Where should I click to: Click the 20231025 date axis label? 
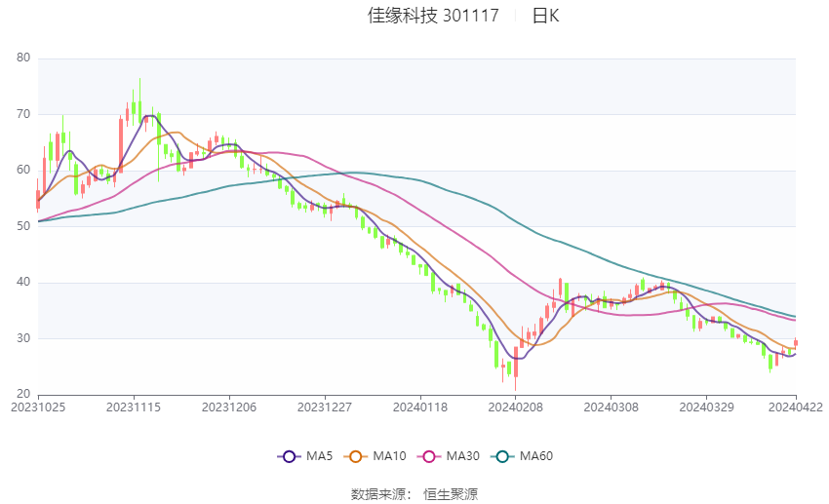38,407
